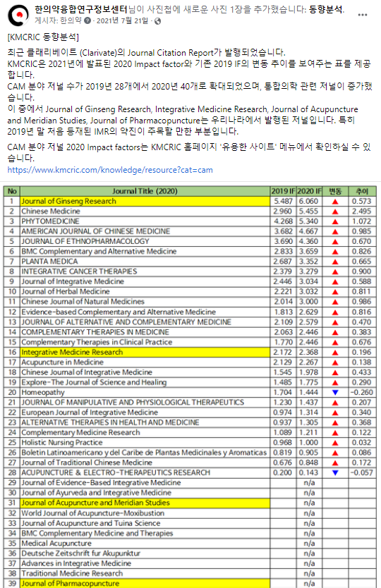This screenshot has width=381, height=588.
Task: Click the 2019 IF column header
Action: click(x=283, y=191)
